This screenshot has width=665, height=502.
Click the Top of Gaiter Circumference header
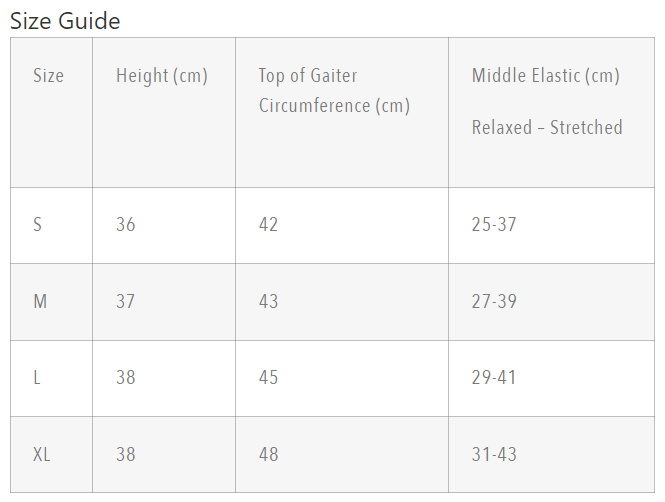[x=334, y=90]
